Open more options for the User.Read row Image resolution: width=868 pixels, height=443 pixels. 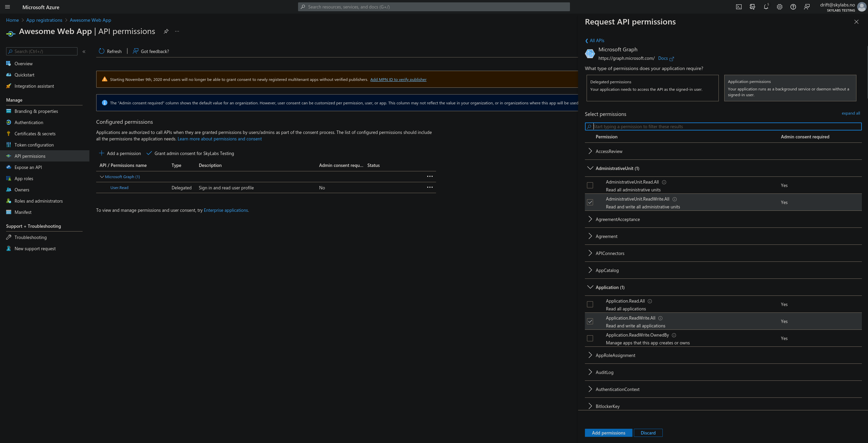pyautogui.click(x=430, y=187)
